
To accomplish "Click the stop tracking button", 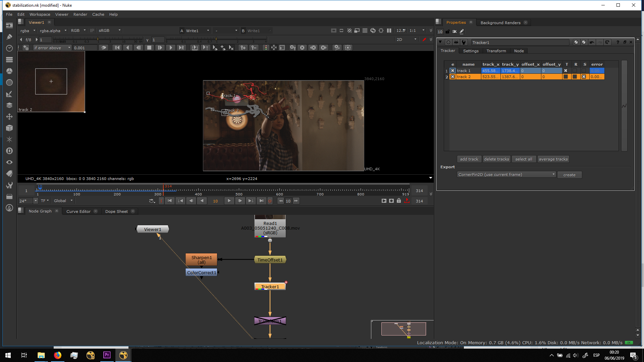I will coord(149,48).
